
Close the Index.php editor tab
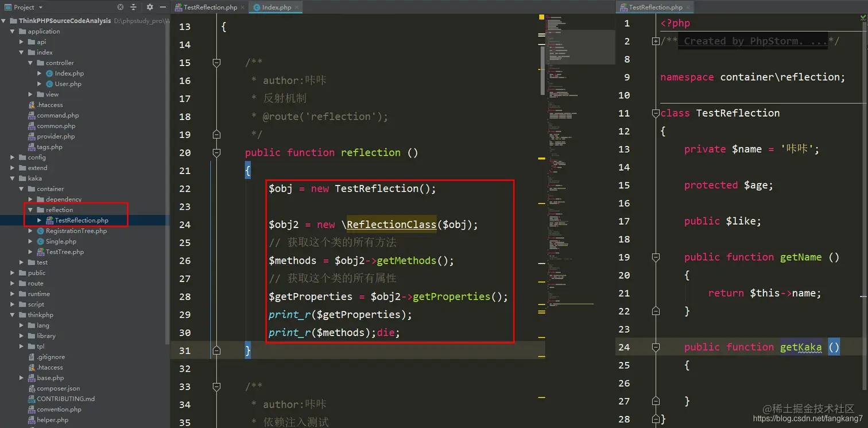(x=297, y=7)
